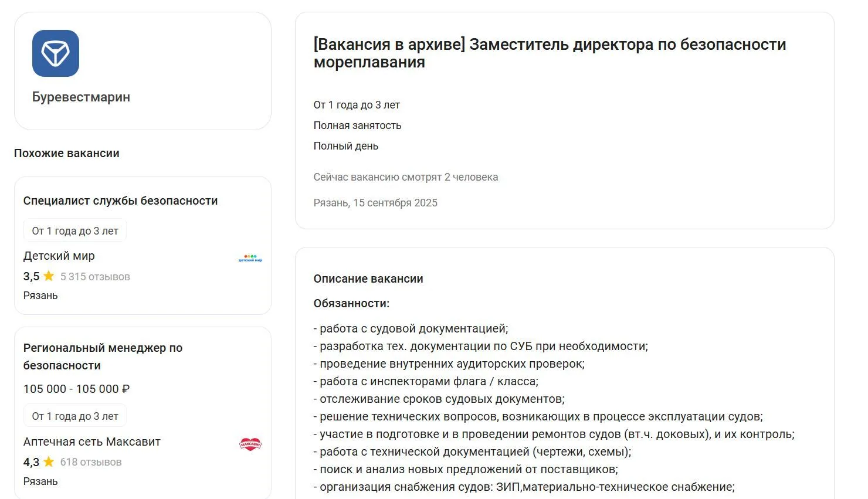Image resolution: width=868 pixels, height=499 pixels.
Task: Click the Буревестмарин company logo
Action: coord(56,53)
